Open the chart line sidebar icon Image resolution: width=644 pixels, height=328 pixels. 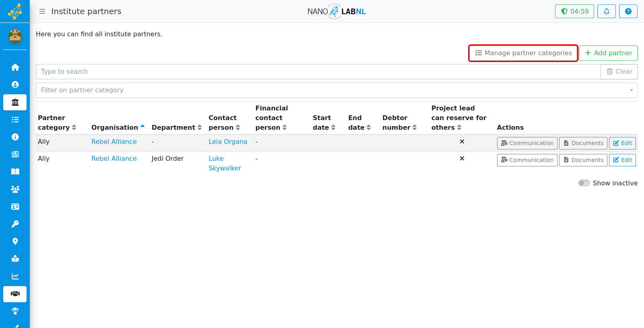(x=15, y=276)
